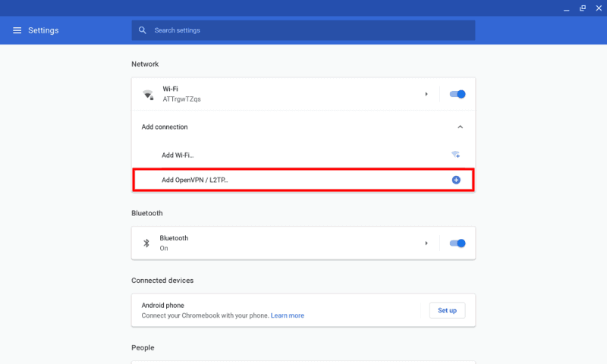Open the Learn more link
Viewport: 607px width, 364px height.
click(x=288, y=315)
